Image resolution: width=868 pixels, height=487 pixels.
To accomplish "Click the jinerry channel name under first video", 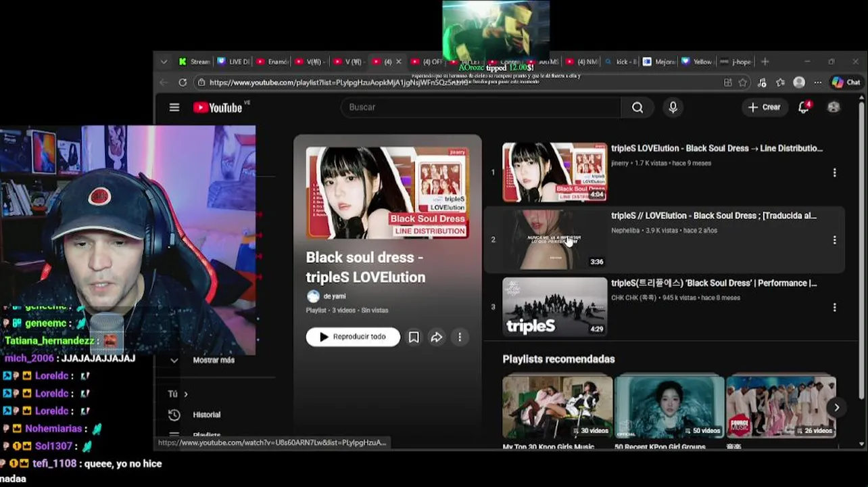I will (620, 163).
